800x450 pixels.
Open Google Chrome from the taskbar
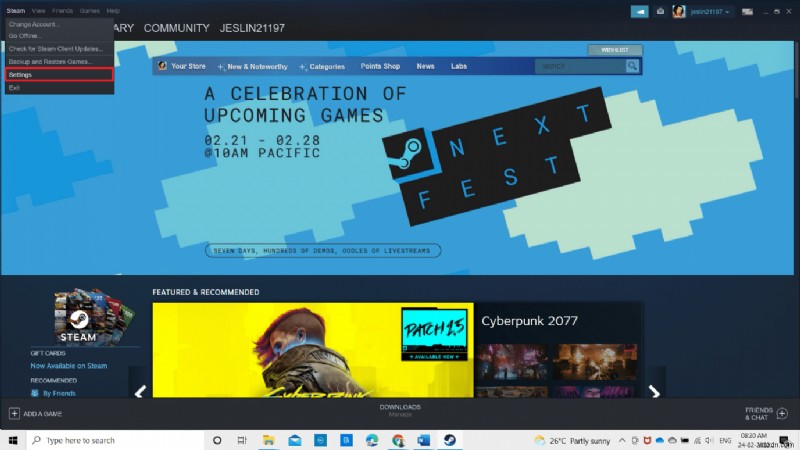click(x=398, y=440)
